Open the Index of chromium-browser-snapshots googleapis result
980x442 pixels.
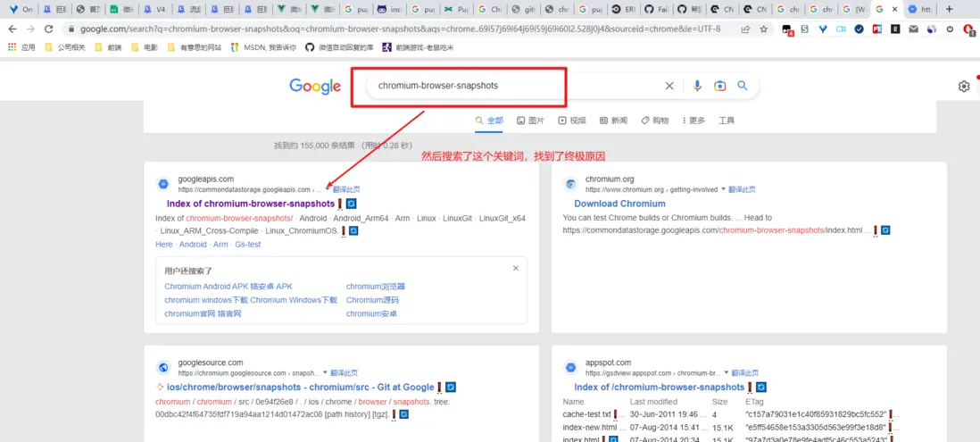coord(251,204)
